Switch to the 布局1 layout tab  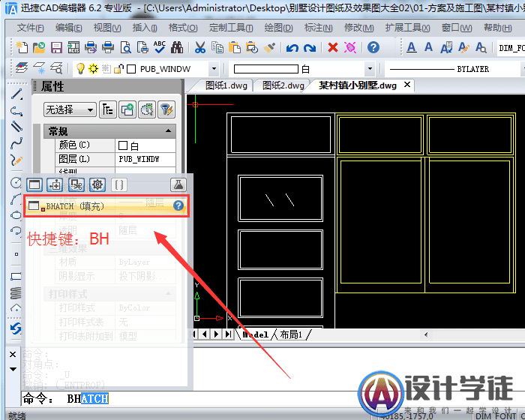291,334
